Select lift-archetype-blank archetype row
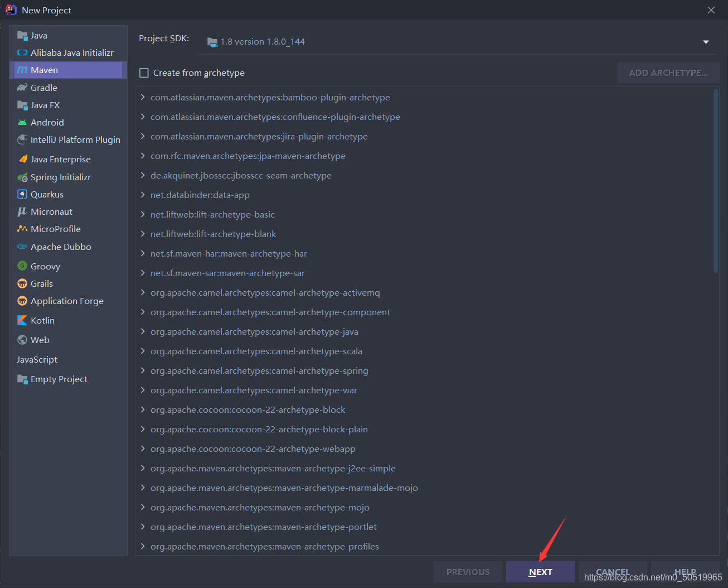Viewport: 728px width, 588px height. [x=426, y=234]
